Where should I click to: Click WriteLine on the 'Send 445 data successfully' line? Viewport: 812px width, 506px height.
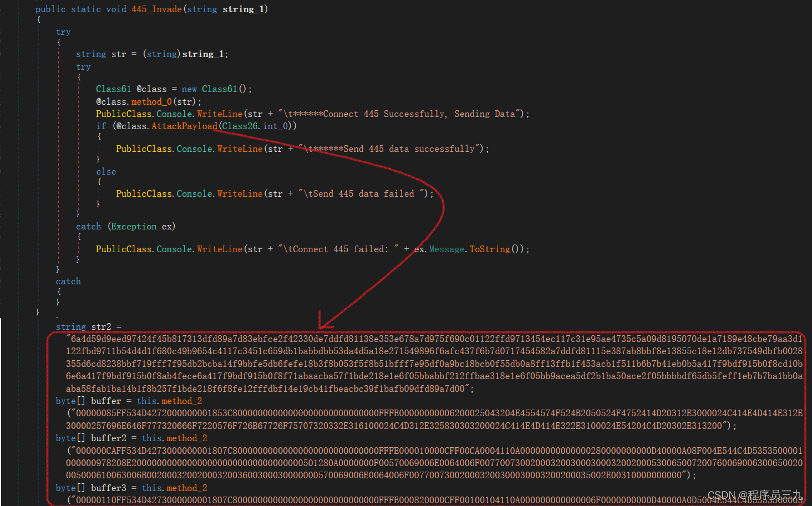point(240,149)
